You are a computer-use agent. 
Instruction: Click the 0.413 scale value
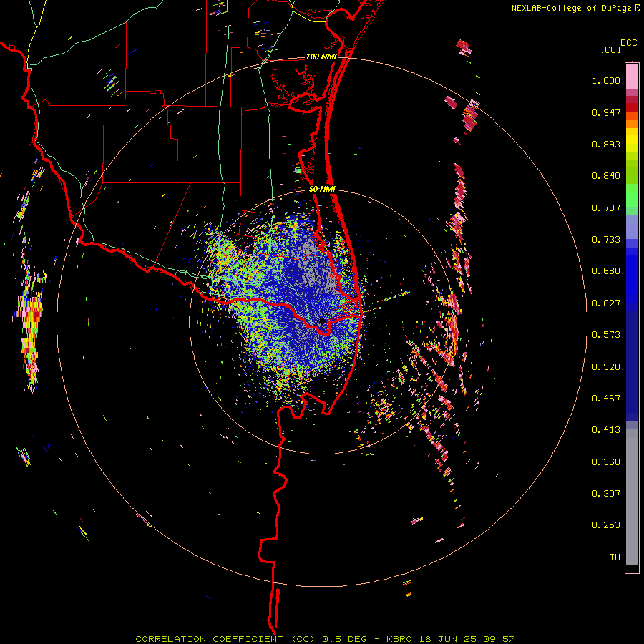tap(606, 430)
